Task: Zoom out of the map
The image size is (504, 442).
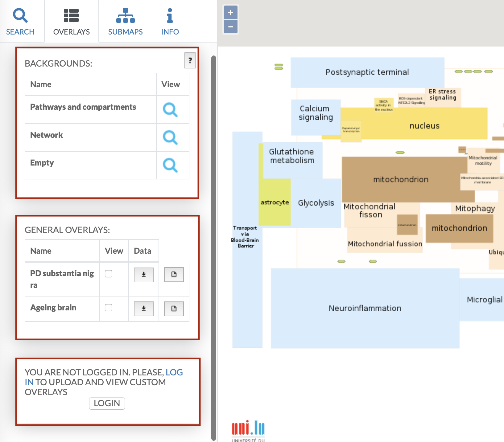Action: 230,27
